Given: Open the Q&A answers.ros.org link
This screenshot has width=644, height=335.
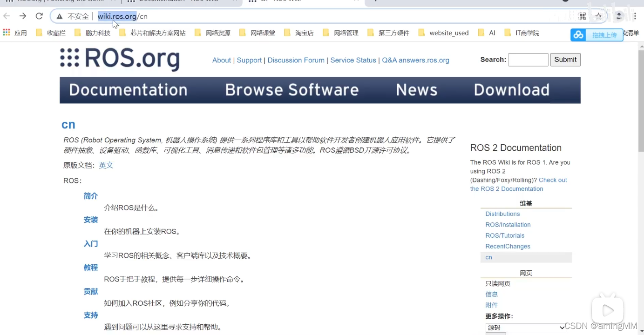Looking at the screenshot, I should tap(415, 60).
